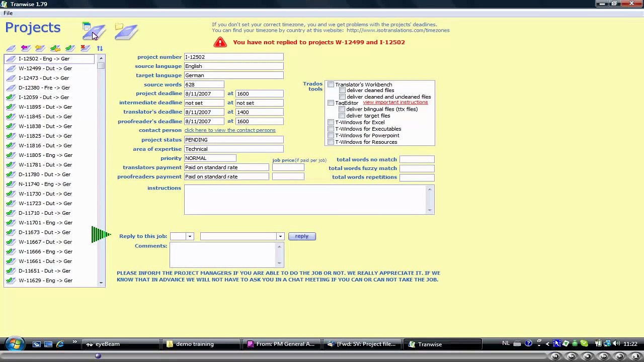
Task: Click scroll-down arrow of project list
Action: [101, 283]
